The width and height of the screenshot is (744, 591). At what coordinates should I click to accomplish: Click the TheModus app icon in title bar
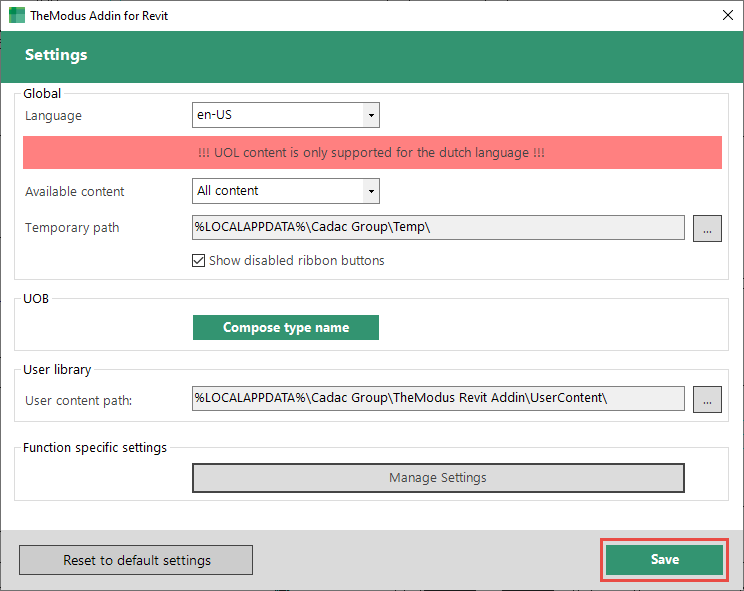pos(17,15)
